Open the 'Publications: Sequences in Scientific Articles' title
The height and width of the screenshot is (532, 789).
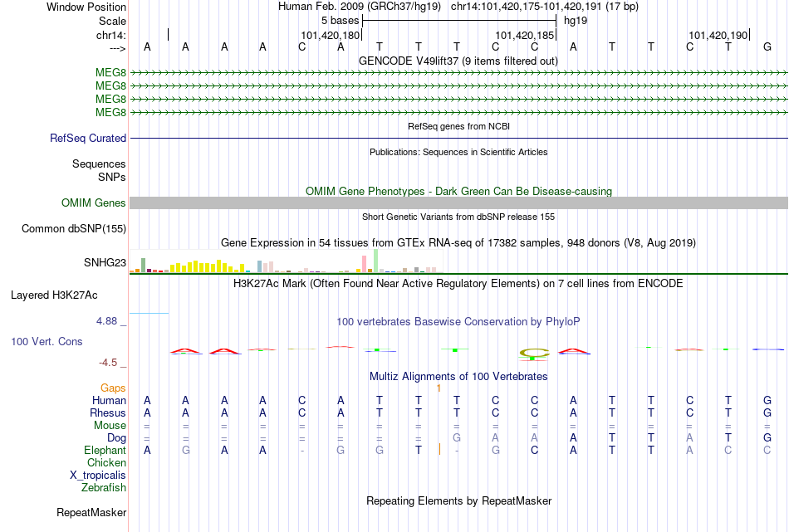(x=458, y=152)
